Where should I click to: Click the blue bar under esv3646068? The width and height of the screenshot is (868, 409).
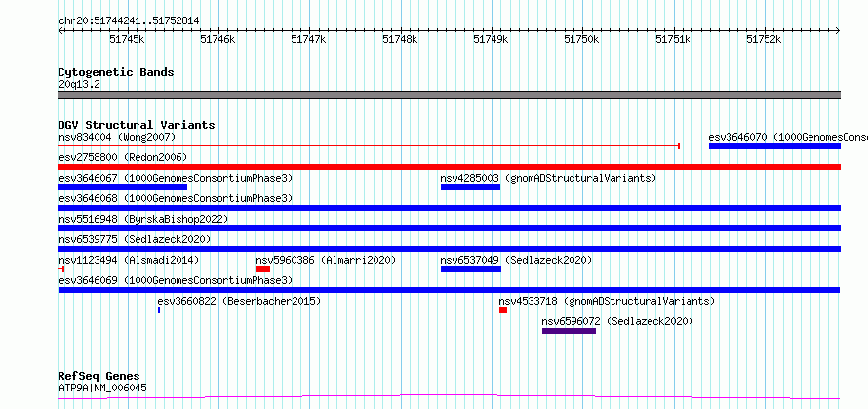pos(449,208)
